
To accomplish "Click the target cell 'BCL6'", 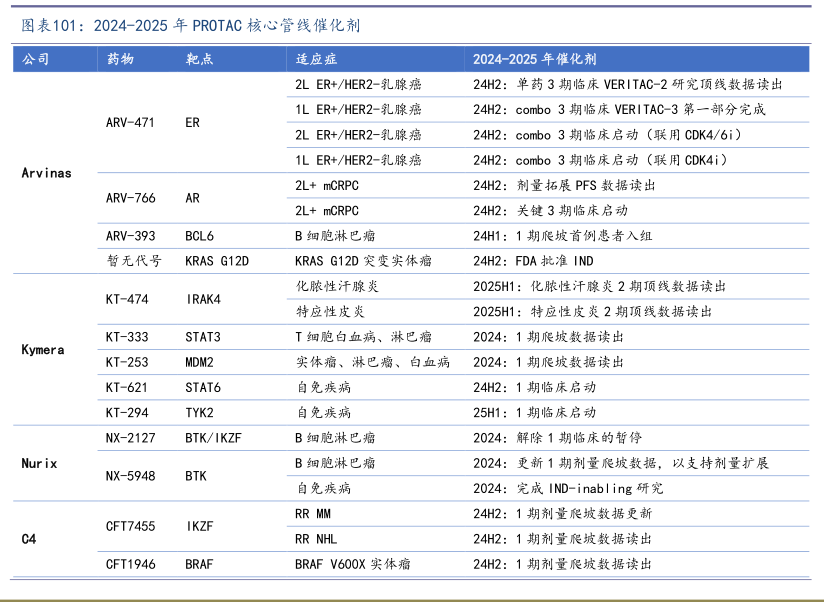I will point(199,236).
